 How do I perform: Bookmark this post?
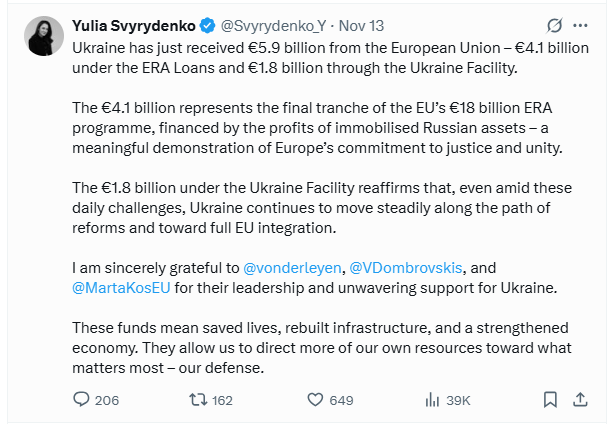(550, 400)
